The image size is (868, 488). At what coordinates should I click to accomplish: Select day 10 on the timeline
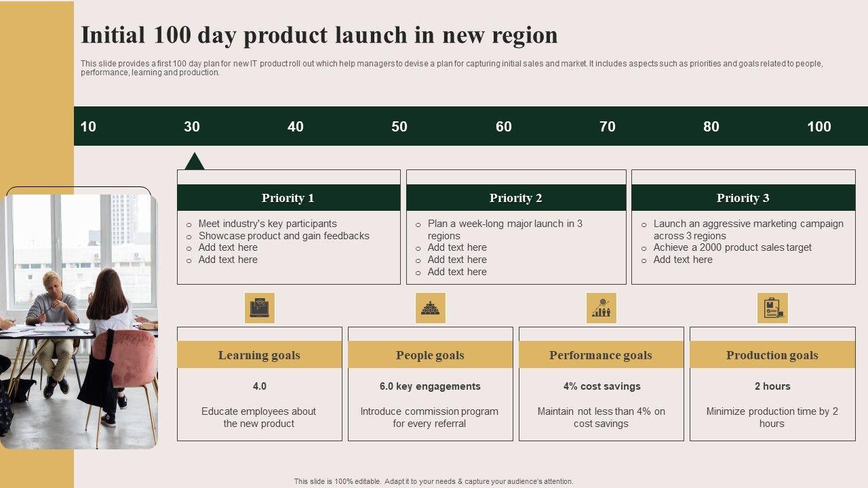pyautogui.click(x=88, y=127)
